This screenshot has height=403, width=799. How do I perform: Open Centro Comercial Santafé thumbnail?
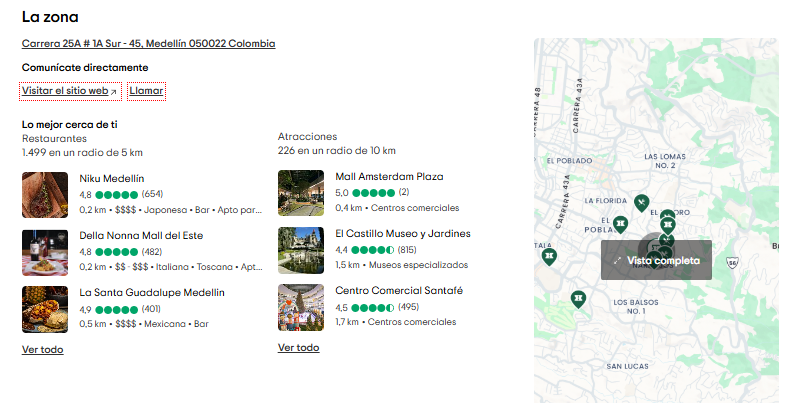[x=301, y=308]
